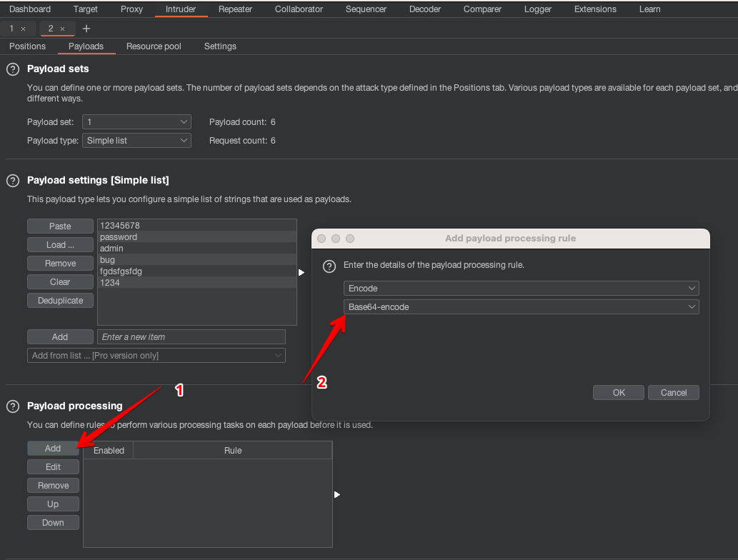Click the Load ... button
This screenshot has width=738, height=560.
pyautogui.click(x=60, y=245)
